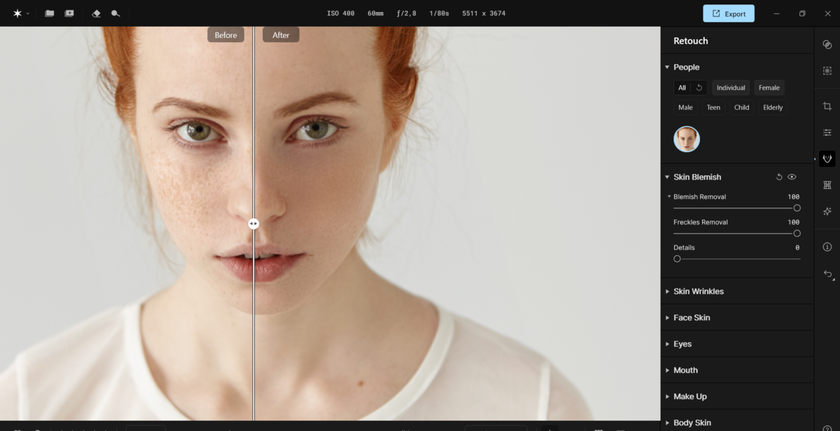
Task: Select the Teen filter chip
Action: tap(713, 107)
